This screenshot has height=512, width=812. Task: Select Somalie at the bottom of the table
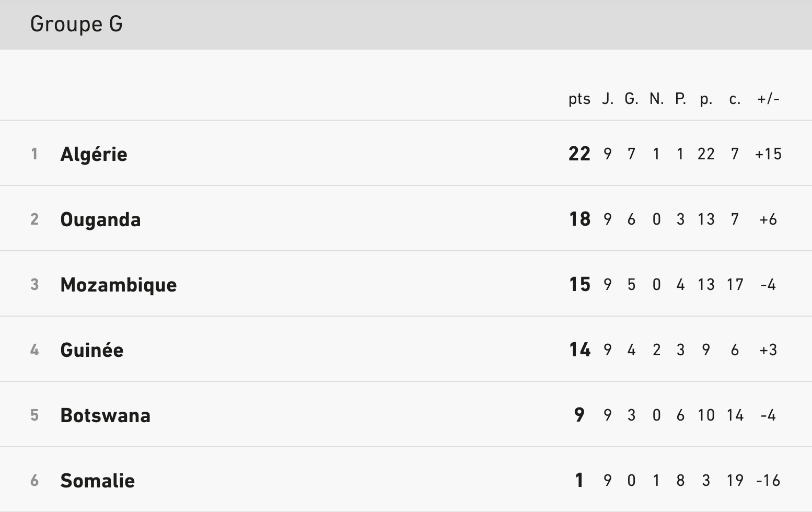pyautogui.click(x=98, y=481)
